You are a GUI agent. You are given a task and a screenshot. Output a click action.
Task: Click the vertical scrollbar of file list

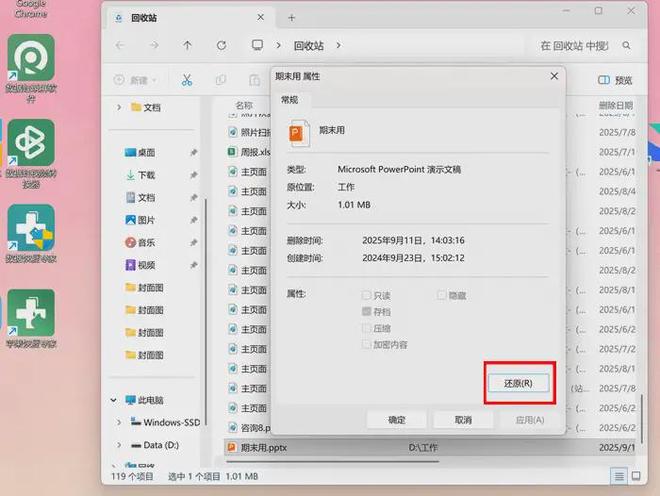click(x=641, y=419)
